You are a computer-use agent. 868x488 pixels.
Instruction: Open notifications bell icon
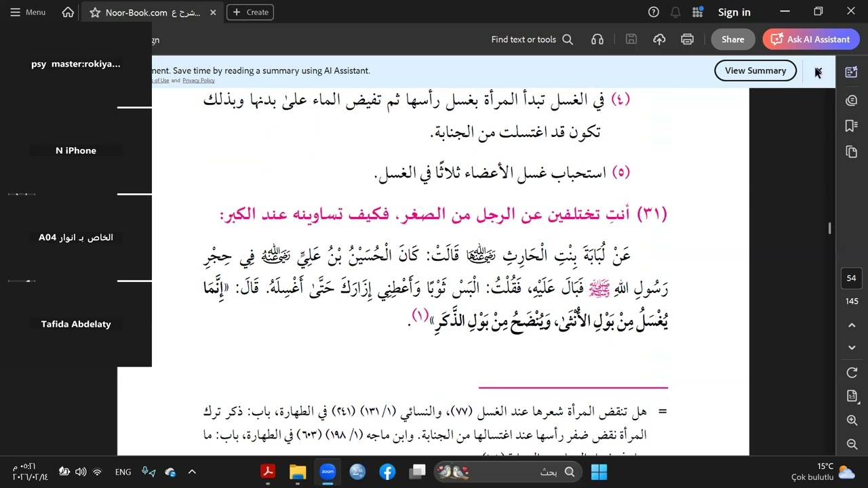click(675, 12)
